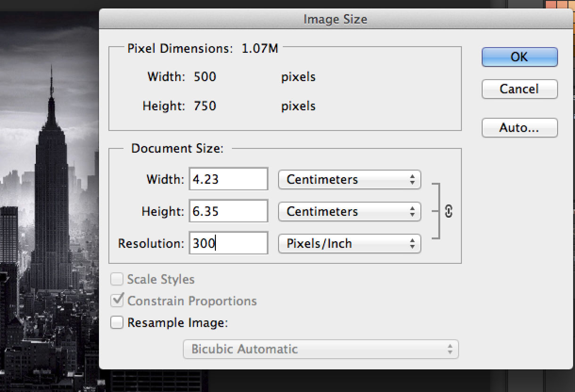Click the Resolution 300 input field
Screen dimensions: 575x392
coord(228,243)
